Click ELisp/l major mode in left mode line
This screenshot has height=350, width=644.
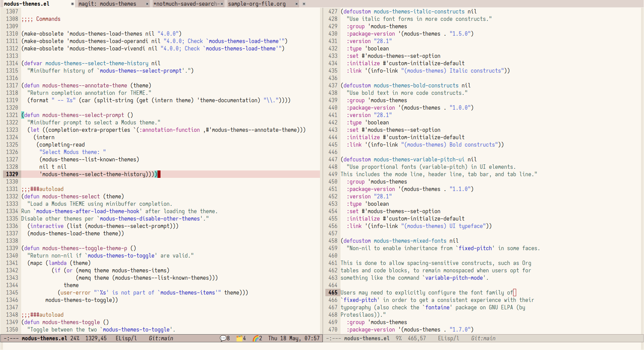126,338
